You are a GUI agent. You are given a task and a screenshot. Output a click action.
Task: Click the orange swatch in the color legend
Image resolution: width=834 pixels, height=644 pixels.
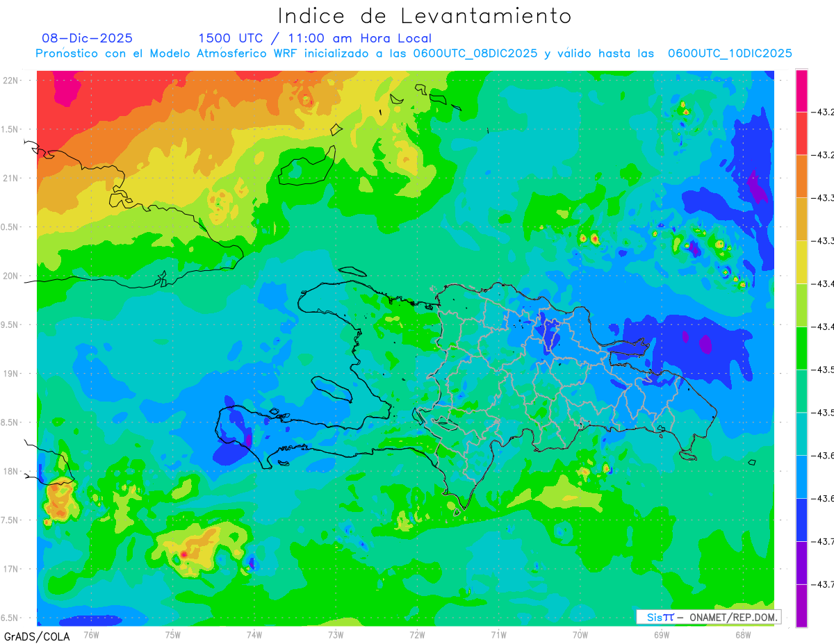click(x=801, y=176)
